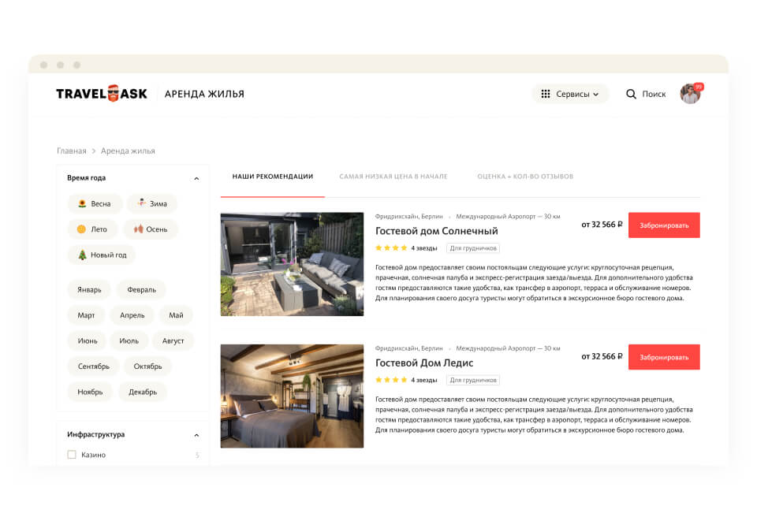Screen dimensions: 757x532
Task: Open the Services grid icon menu
Action: [546, 94]
